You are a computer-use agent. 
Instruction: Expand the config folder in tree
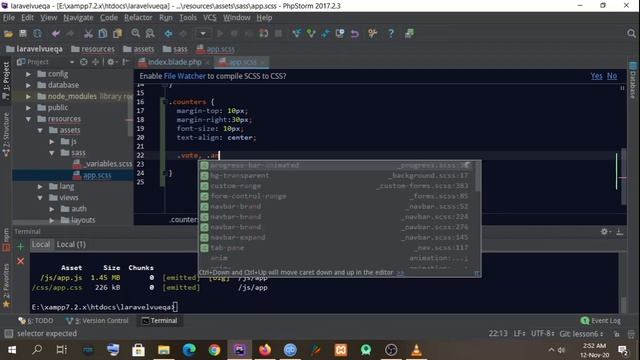28,74
